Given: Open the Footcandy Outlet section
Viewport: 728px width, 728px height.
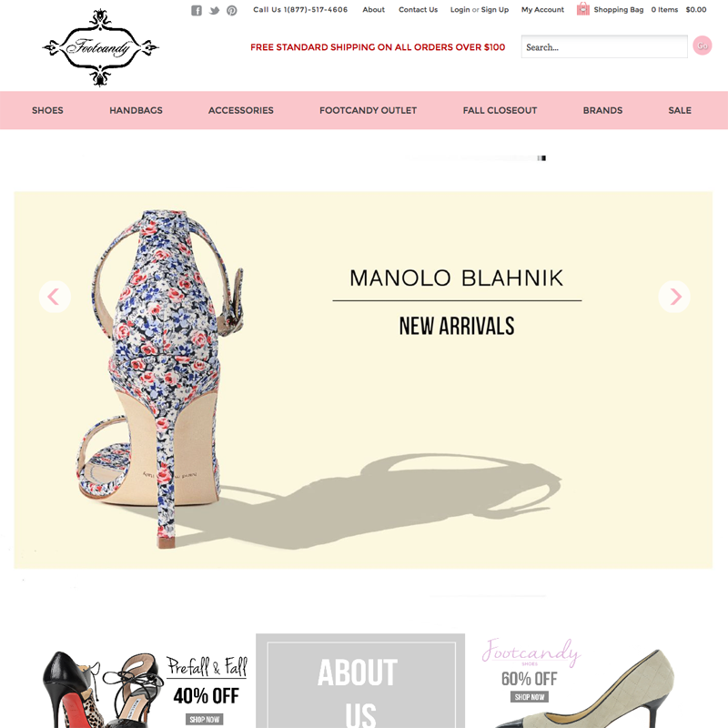Looking at the screenshot, I should point(369,110).
